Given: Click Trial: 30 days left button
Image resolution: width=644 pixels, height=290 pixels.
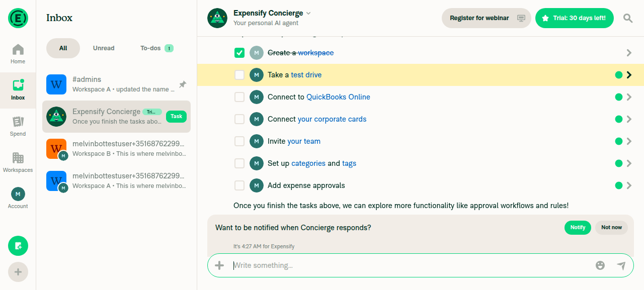Looking at the screenshot, I should [x=575, y=18].
